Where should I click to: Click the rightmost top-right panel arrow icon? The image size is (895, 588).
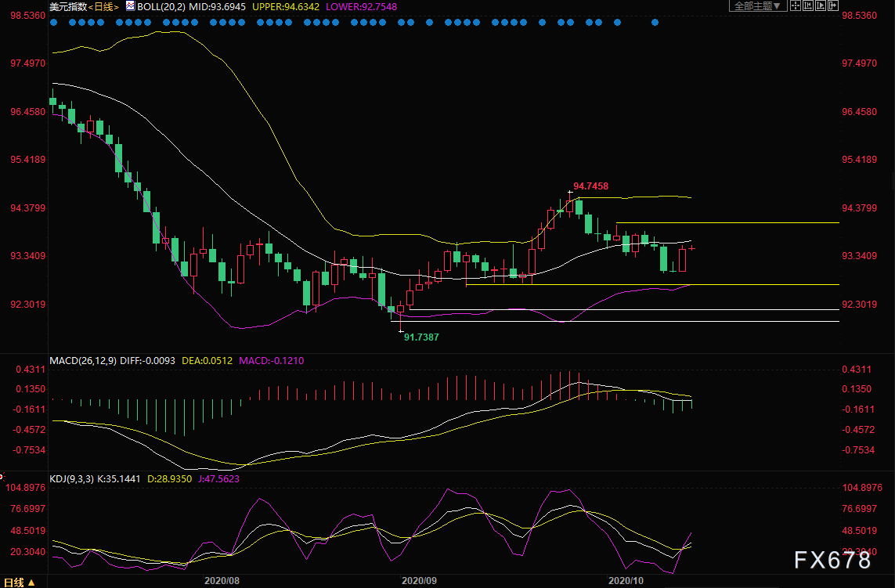pos(835,6)
